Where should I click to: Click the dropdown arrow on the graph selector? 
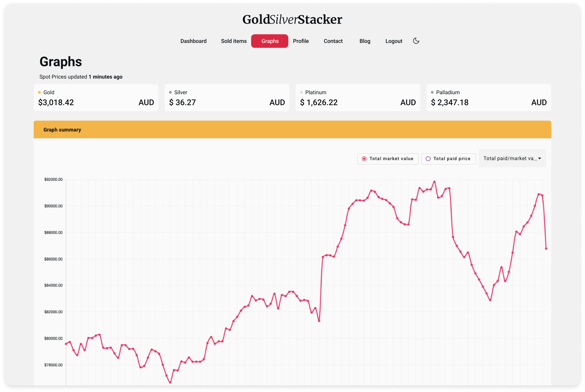coord(540,159)
